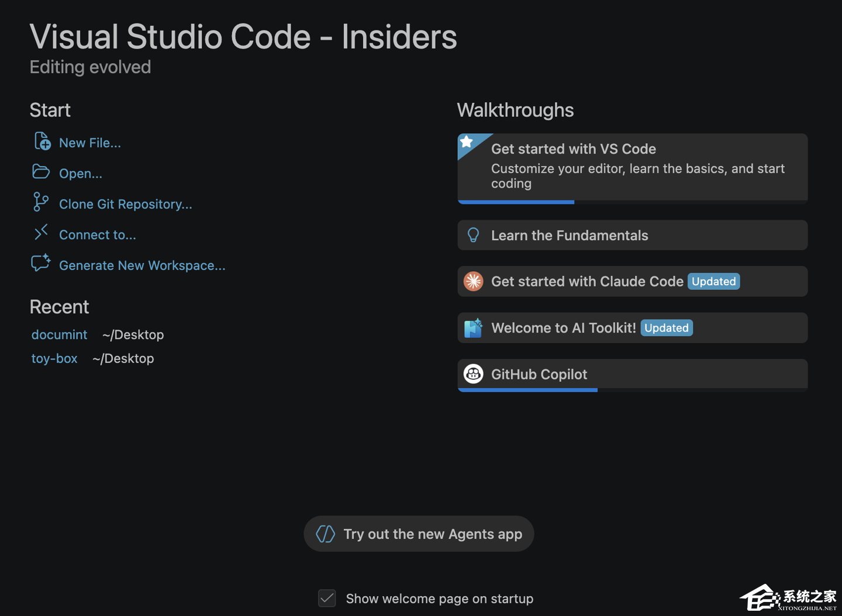
Task: Click progress bar under Get started with VS Code
Action: pos(633,202)
